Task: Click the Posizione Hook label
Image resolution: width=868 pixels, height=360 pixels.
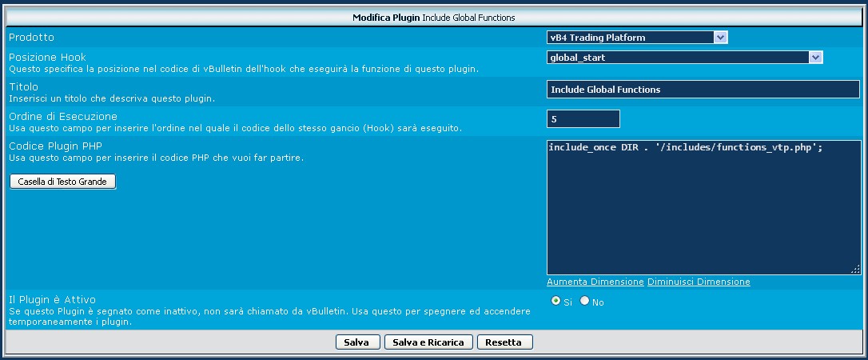Action: tap(47, 58)
